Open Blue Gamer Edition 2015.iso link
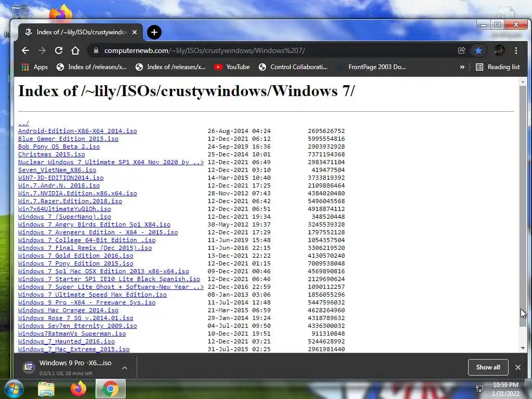 point(68,139)
